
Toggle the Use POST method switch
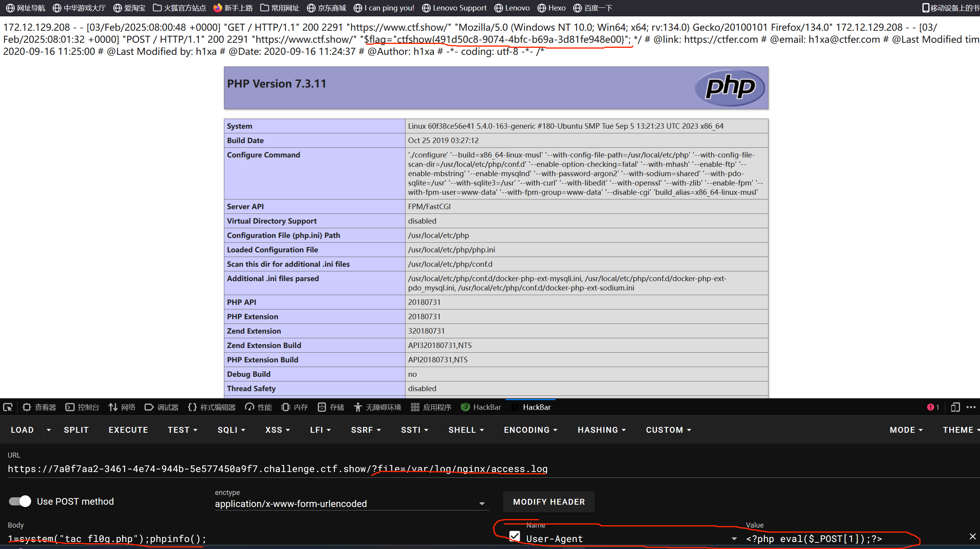(20, 501)
